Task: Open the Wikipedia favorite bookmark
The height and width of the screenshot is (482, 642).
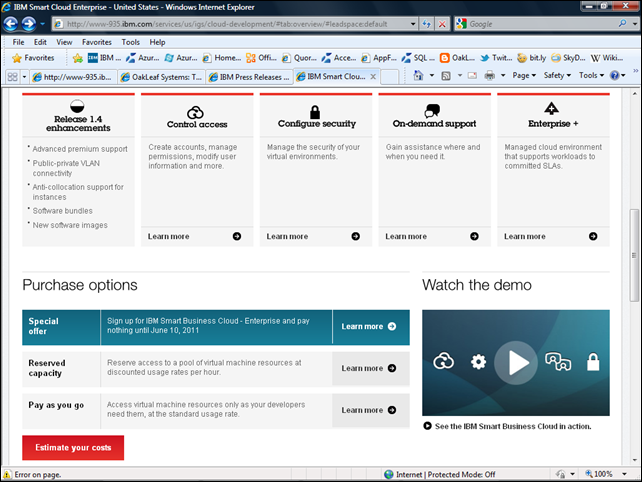Action: (607, 58)
